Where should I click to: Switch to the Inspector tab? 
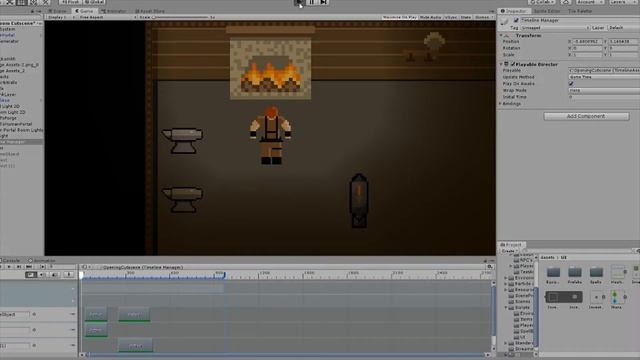tap(513, 11)
